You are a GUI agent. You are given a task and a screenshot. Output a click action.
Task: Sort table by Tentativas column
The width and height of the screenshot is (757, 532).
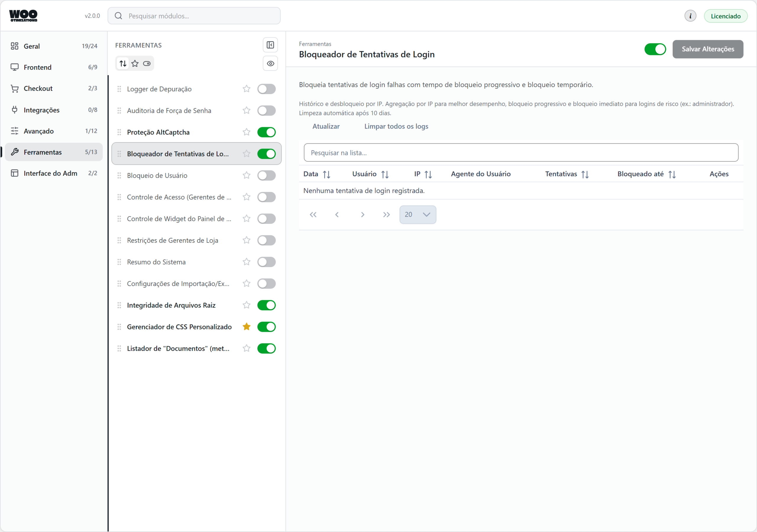pos(585,174)
